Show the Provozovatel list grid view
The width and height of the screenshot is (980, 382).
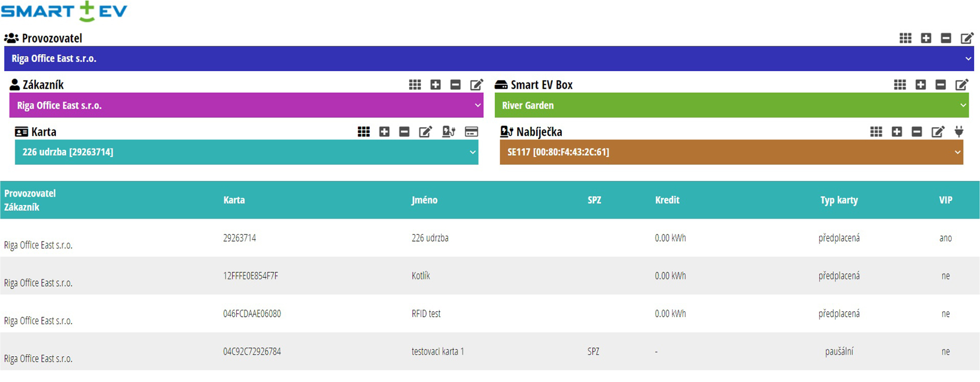pyautogui.click(x=905, y=38)
